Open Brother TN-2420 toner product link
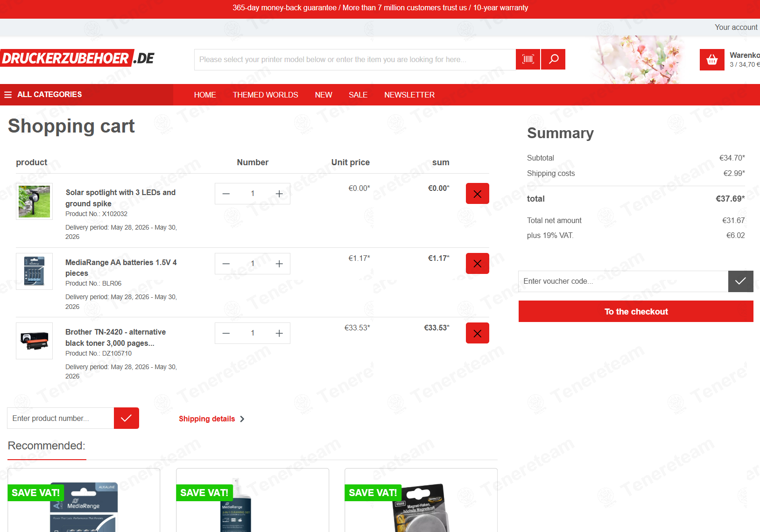 (x=115, y=337)
